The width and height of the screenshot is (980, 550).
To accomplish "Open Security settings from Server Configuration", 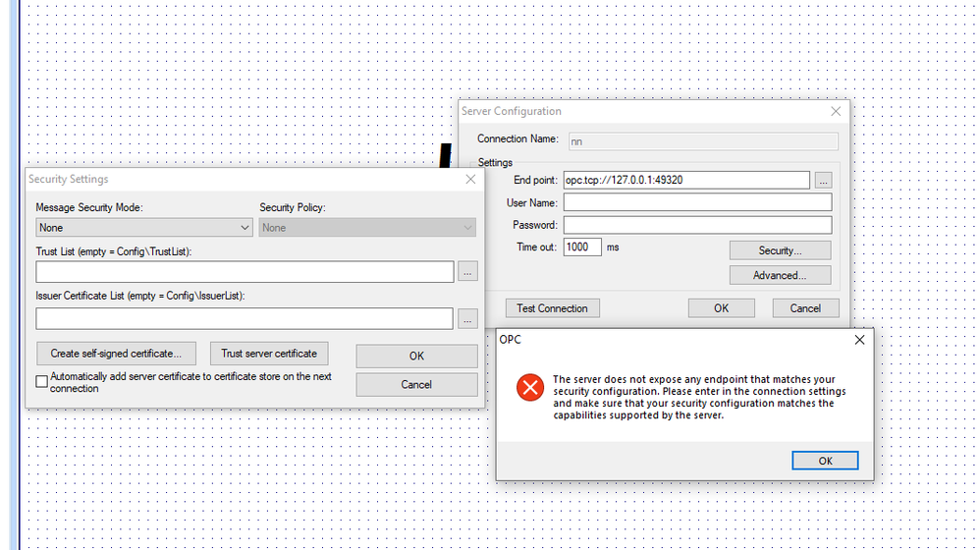I will point(780,250).
